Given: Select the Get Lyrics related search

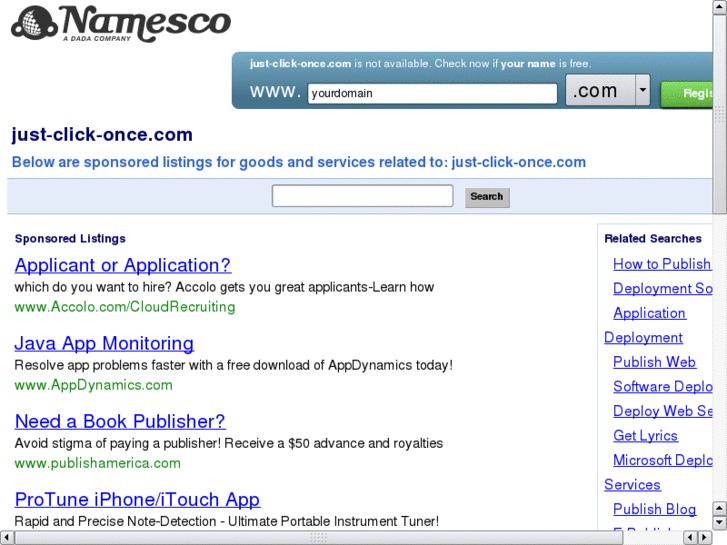Looking at the screenshot, I should click(645, 435).
